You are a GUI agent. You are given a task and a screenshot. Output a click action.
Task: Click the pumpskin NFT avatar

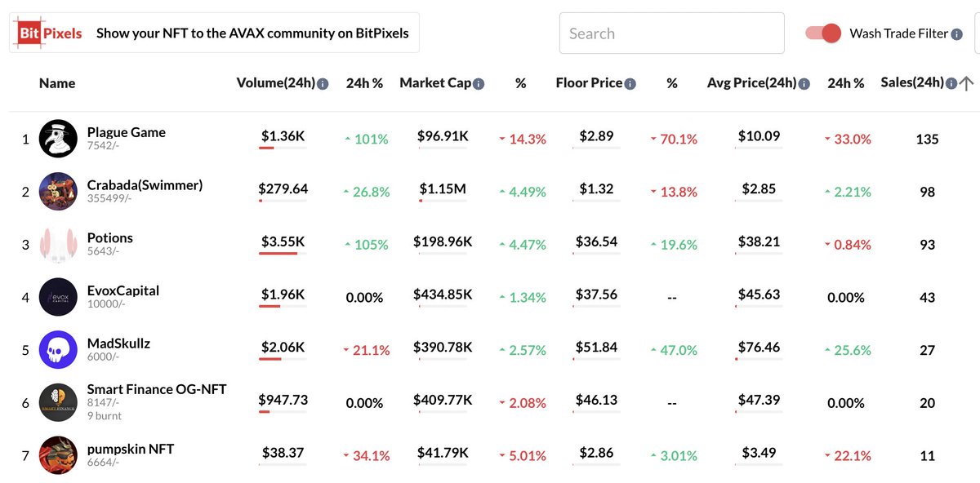[x=58, y=455]
